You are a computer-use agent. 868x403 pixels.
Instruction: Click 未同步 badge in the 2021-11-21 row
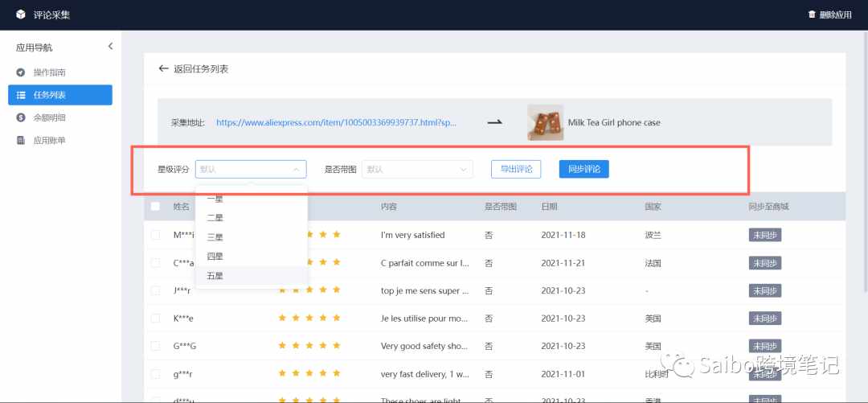point(765,263)
